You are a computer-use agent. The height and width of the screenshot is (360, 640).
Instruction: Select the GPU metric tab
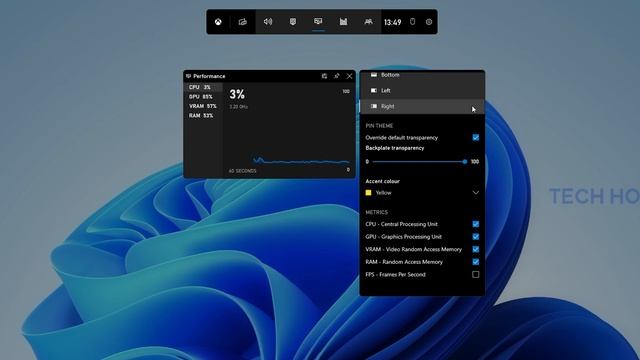[x=203, y=97]
